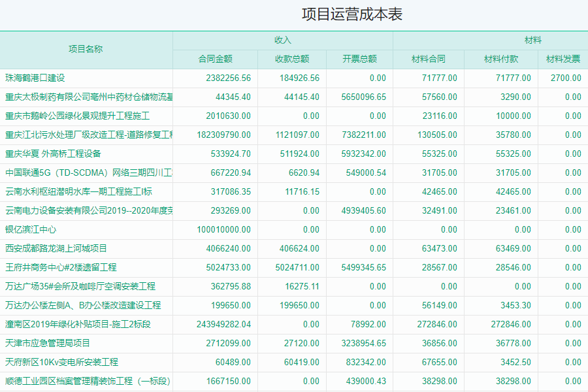Select the 收款总额 column header
The image size is (588, 392).
[x=292, y=59]
